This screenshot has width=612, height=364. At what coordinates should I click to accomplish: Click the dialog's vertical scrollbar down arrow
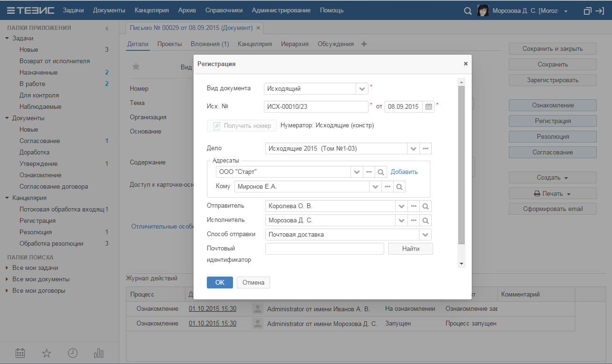[461, 264]
